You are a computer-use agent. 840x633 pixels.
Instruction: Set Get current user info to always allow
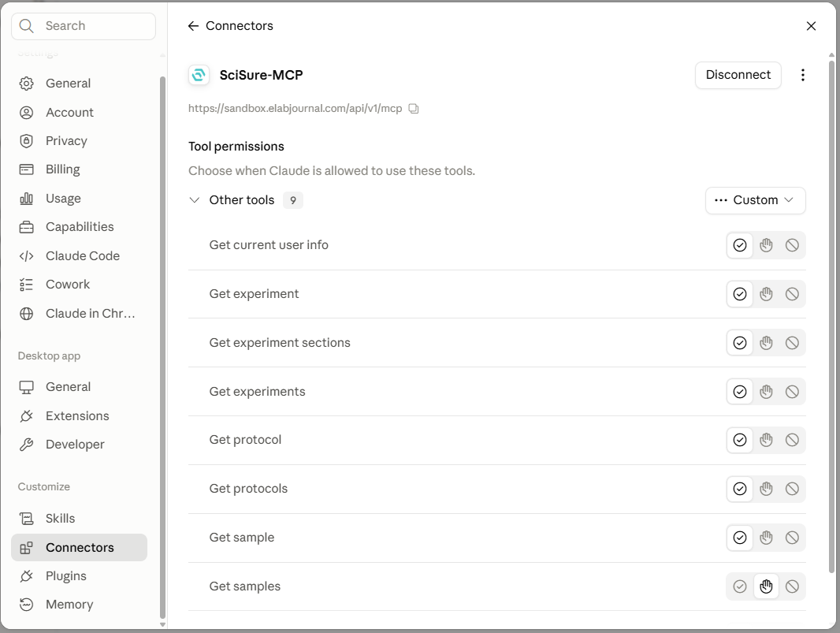[740, 245]
